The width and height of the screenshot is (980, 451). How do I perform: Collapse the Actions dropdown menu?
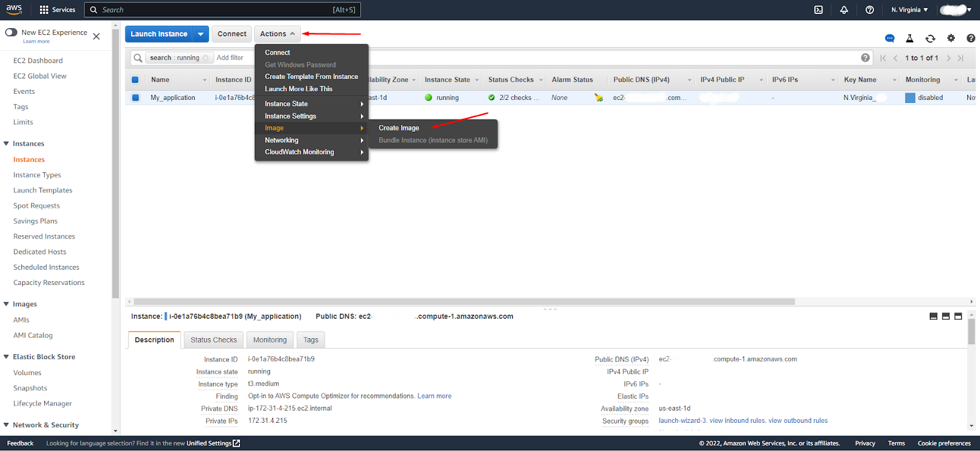pyautogui.click(x=277, y=34)
